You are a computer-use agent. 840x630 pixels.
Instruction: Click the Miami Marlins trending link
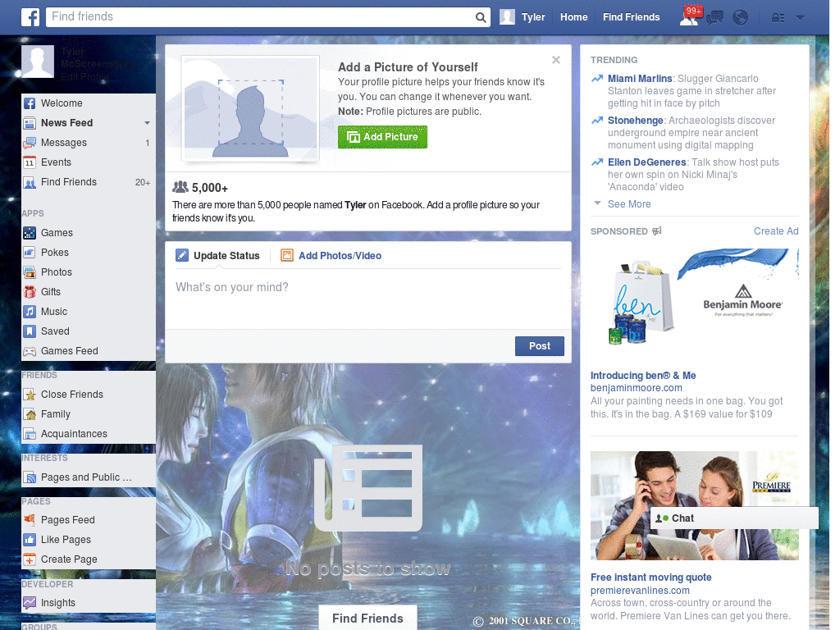pos(640,79)
